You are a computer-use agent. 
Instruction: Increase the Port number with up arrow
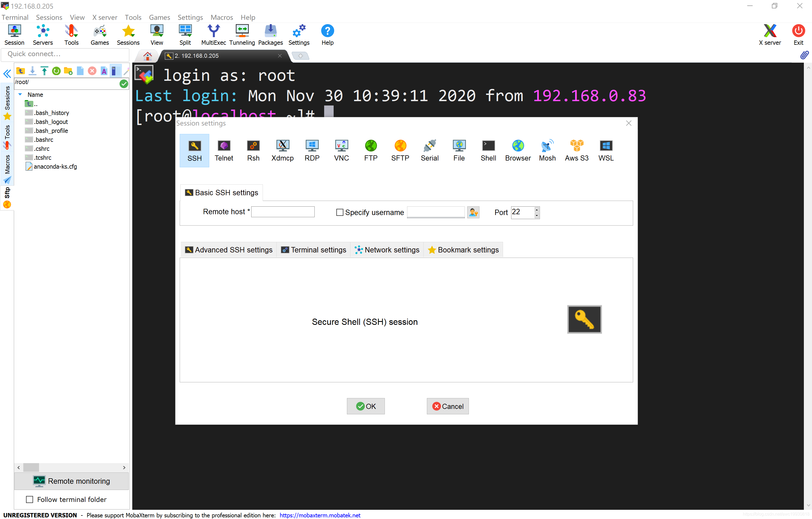[x=537, y=210]
